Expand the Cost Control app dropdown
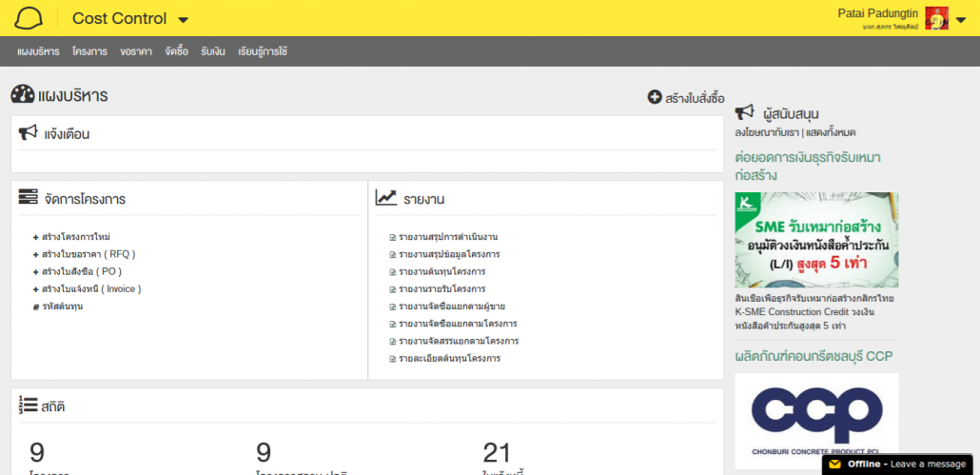This screenshot has width=980, height=475. tap(184, 20)
